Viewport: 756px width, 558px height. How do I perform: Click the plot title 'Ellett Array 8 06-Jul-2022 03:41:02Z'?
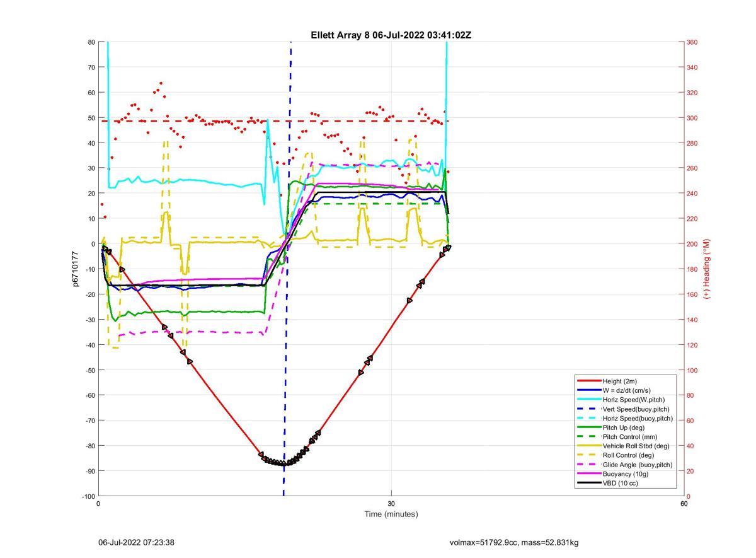click(x=391, y=35)
